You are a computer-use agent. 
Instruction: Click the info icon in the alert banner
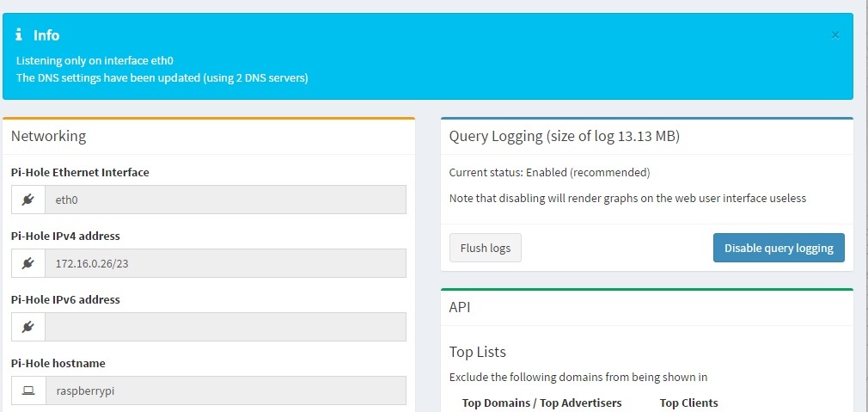(x=20, y=35)
